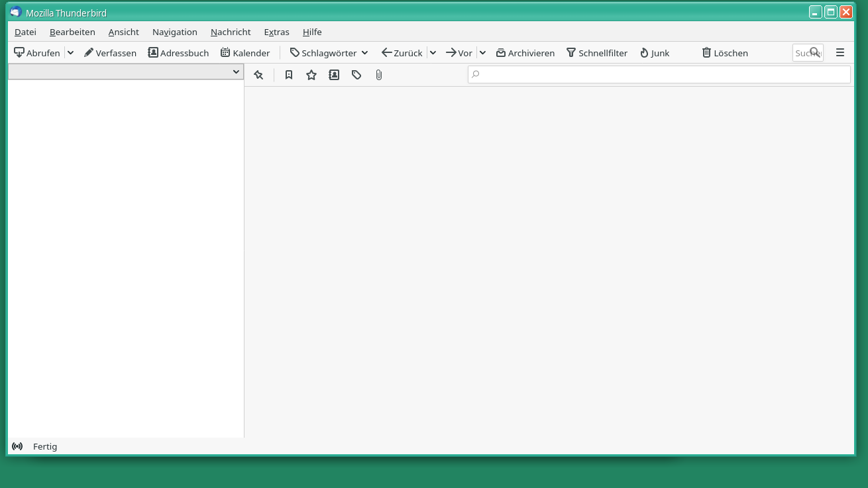Click the Junk flame icon
The image size is (868, 488).
(x=655, y=53)
